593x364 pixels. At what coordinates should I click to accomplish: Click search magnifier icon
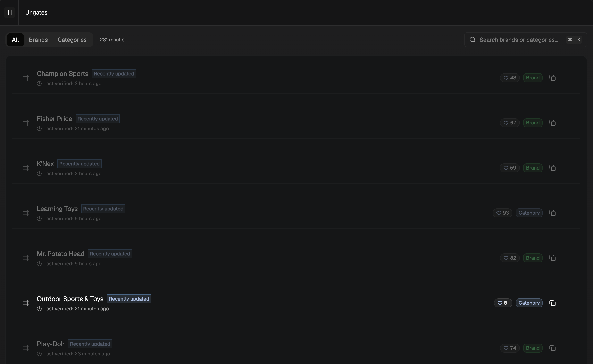point(472,40)
